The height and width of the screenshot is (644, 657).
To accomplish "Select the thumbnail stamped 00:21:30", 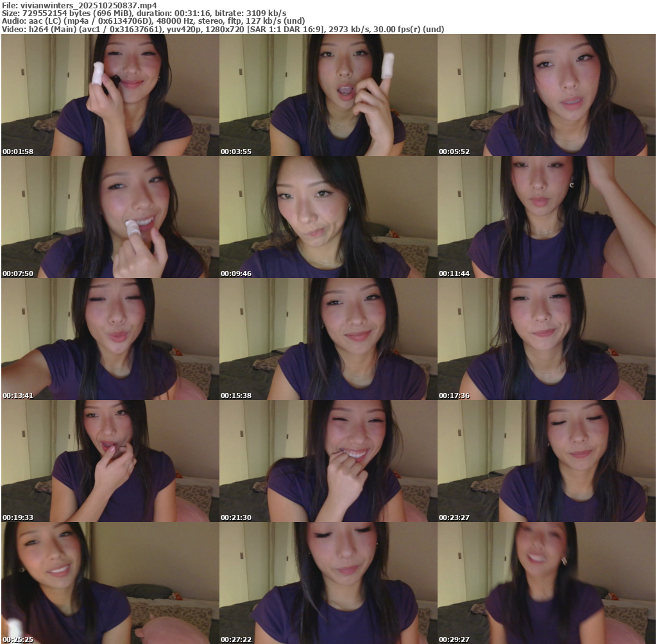I will pos(328,461).
